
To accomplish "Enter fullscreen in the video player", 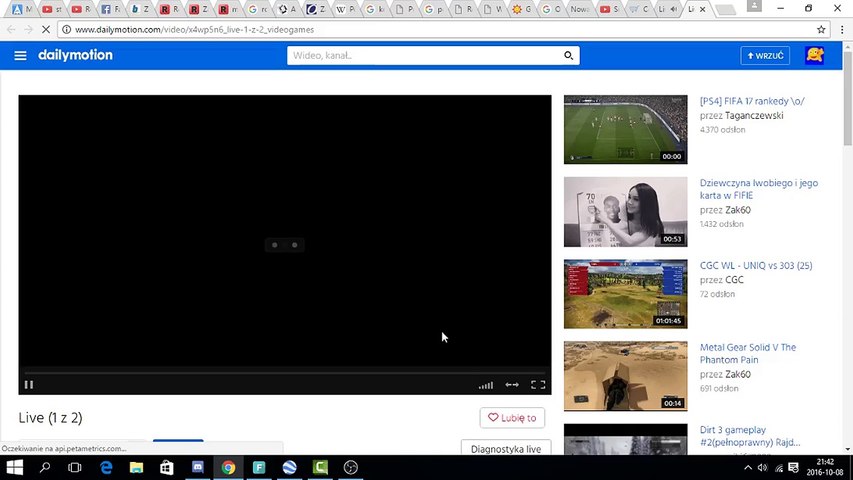I will (x=538, y=385).
